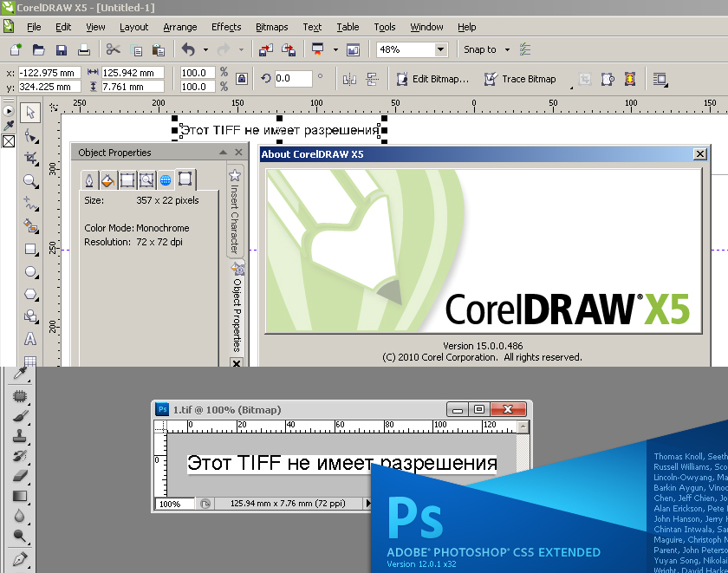Close the About CorelDRAW X5 dialog
Screen dimensions: 728x573
(699, 154)
